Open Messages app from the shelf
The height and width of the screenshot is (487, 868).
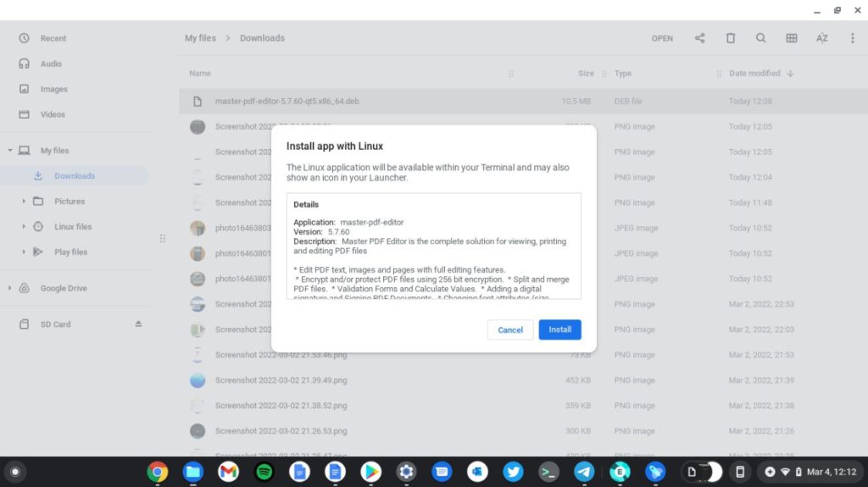[442, 472]
